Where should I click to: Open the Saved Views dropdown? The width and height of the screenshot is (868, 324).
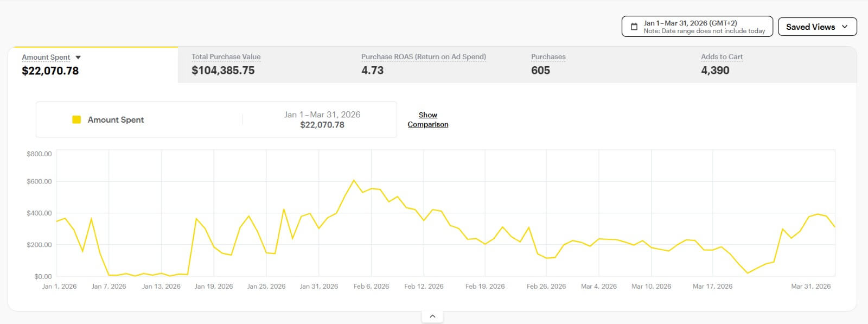click(817, 27)
